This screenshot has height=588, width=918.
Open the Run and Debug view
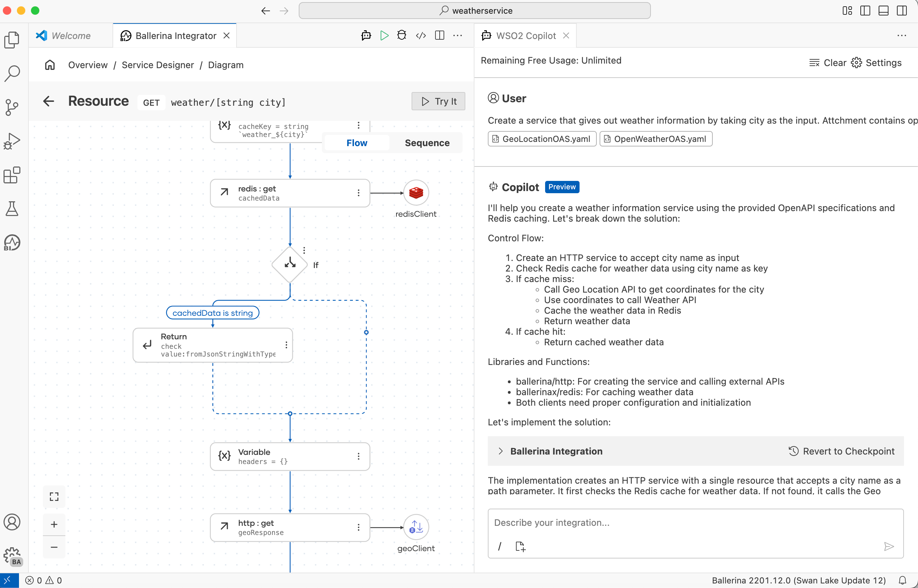[12, 141]
